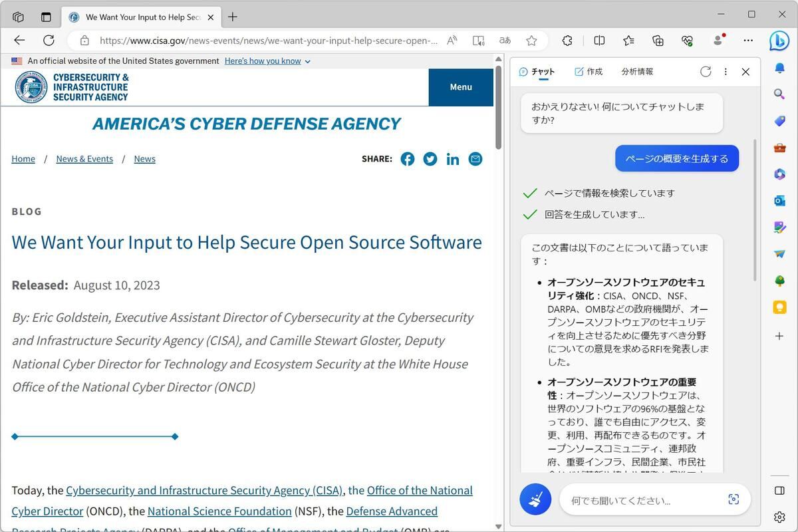Click the page vertical scrollbar thumb
Viewport: 798px width, 532px height.
pos(499,106)
